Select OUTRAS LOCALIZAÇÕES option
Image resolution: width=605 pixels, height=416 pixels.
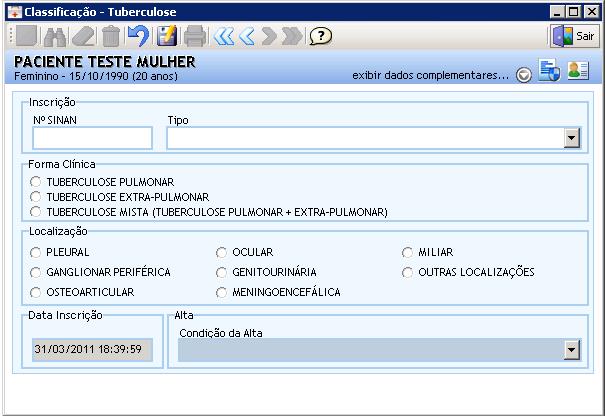(x=407, y=272)
